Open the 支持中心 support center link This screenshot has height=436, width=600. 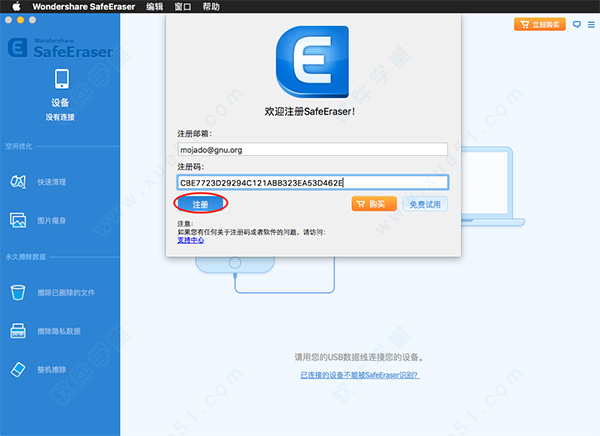point(190,240)
